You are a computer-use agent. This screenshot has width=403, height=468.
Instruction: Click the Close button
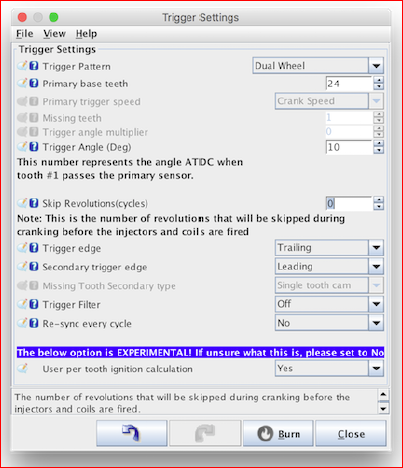coord(351,433)
